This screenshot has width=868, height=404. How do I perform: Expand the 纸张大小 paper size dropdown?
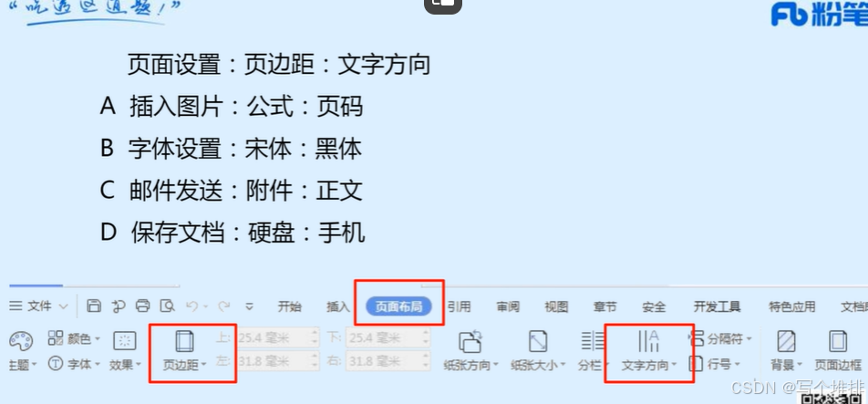click(538, 366)
